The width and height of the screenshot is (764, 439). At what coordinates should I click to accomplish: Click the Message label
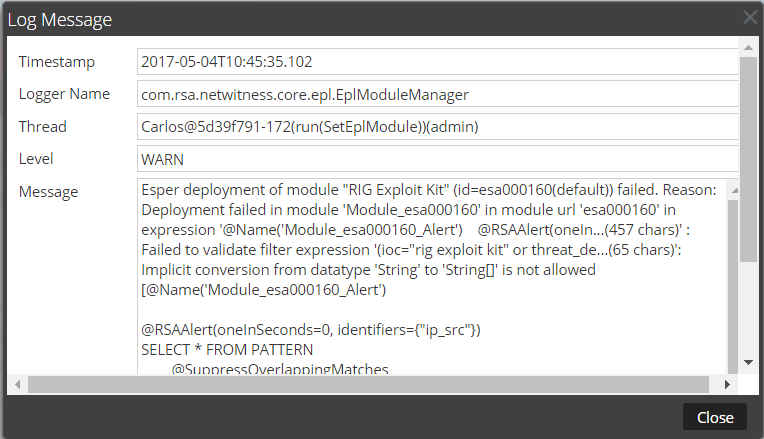pyautogui.click(x=48, y=191)
